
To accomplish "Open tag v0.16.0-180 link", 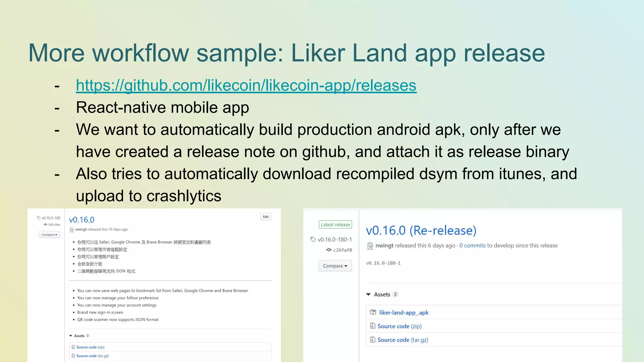I will point(51,218).
